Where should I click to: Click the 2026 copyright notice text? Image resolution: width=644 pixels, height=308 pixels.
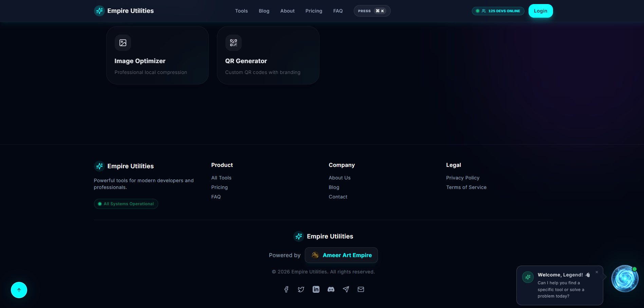point(324,272)
